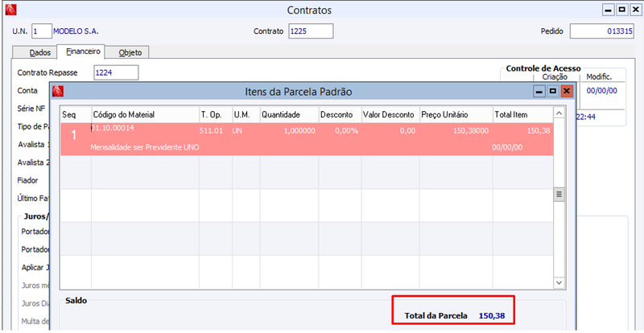The image size is (644, 333).
Task: Close the Itens da Parcela Padrão window
Action: [x=568, y=91]
